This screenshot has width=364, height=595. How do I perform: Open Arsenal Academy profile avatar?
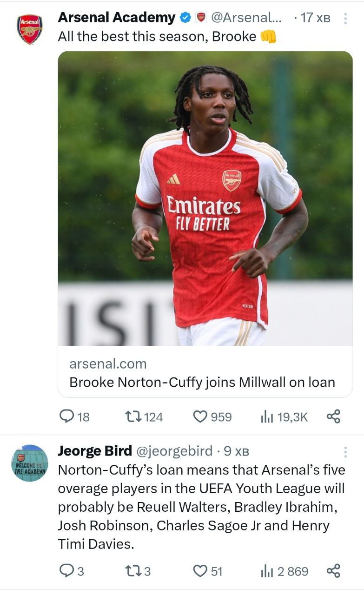[x=30, y=29]
